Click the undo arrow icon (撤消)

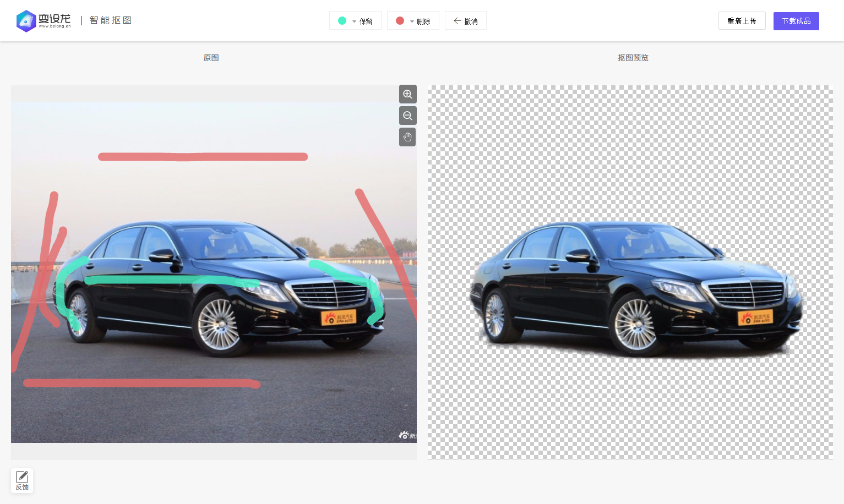click(x=457, y=21)
